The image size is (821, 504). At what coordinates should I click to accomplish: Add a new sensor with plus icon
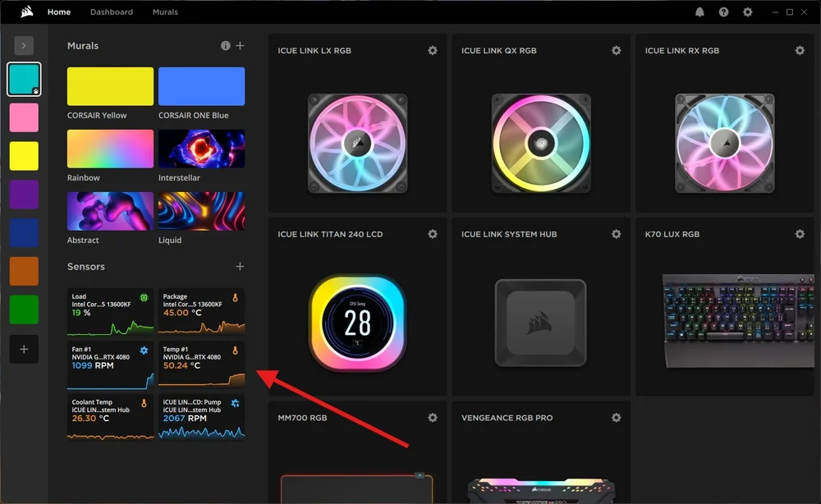[x=241, y=267]
